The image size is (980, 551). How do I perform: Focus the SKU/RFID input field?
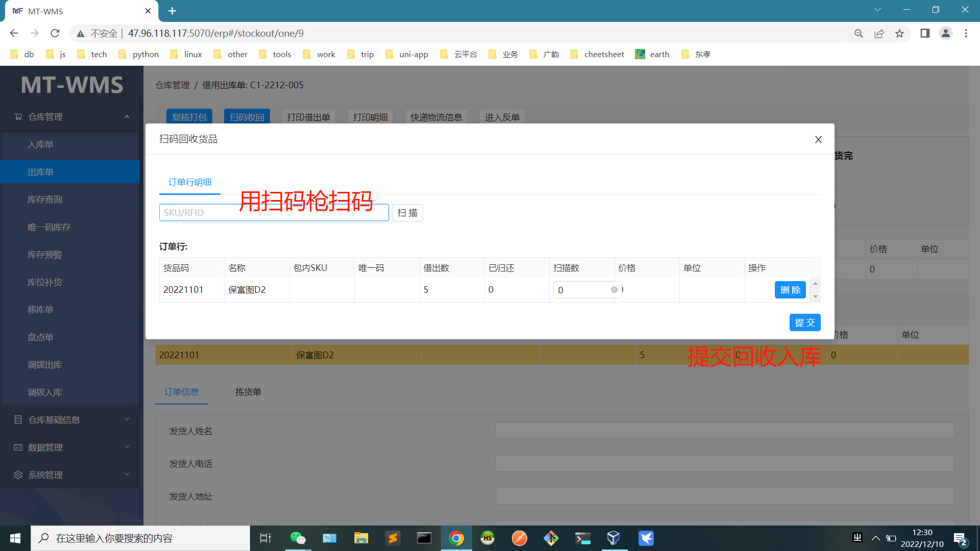274,213
